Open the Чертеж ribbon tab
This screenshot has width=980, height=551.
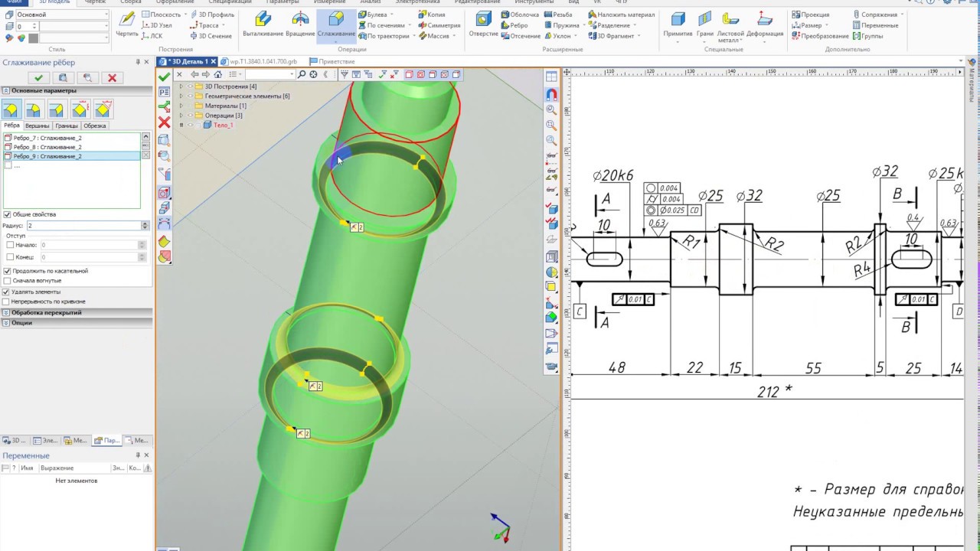tap(95, 2)
